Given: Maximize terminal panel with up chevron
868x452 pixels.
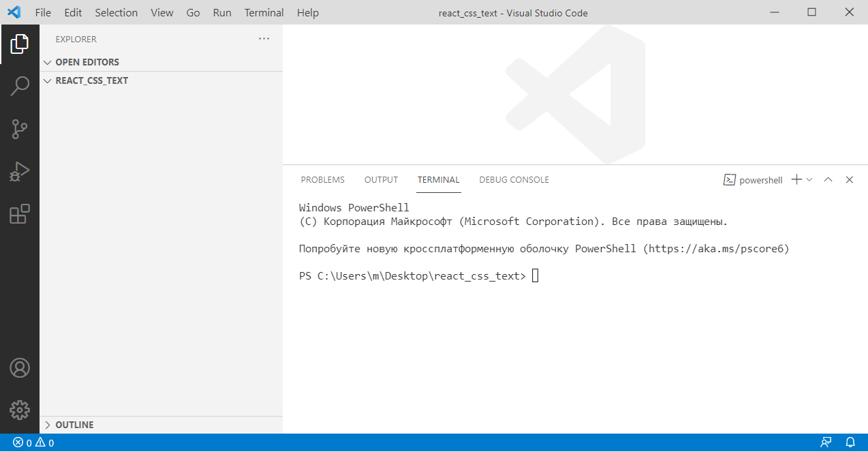Looking at the screenshot, I should pyautogui.click(x=828, y=180).
